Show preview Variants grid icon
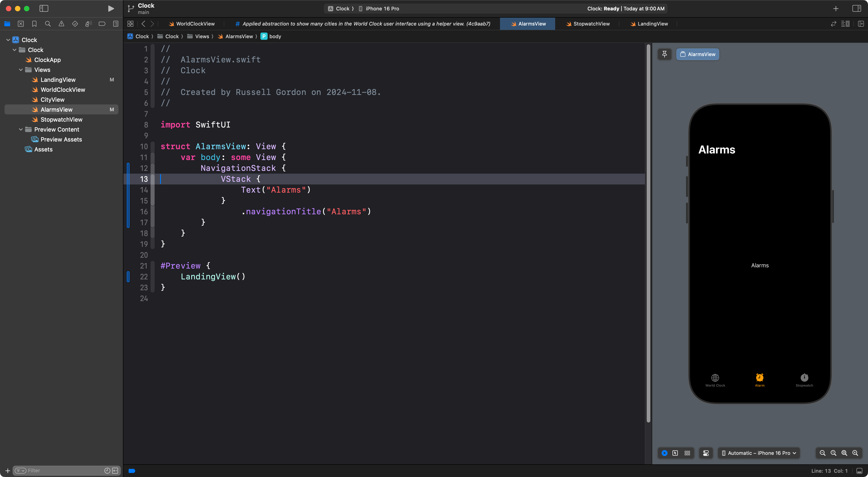Screen dimensions: 868x477 [x=687, y=453]
